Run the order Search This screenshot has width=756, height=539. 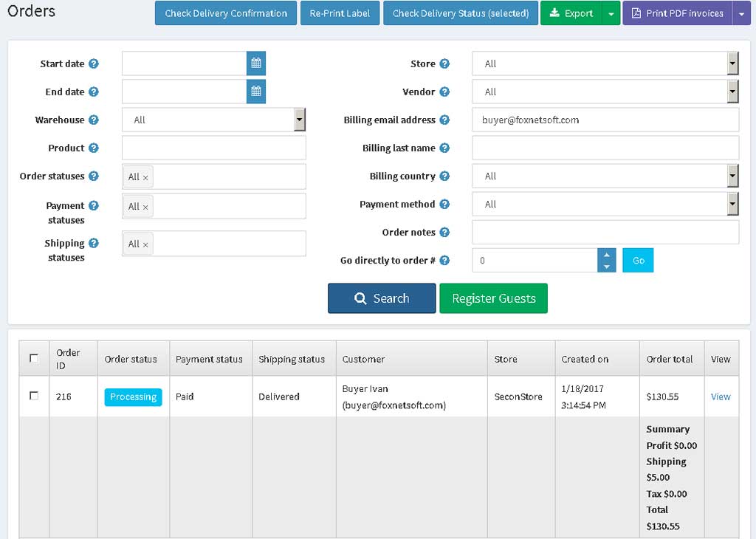[x=382, y=298]
